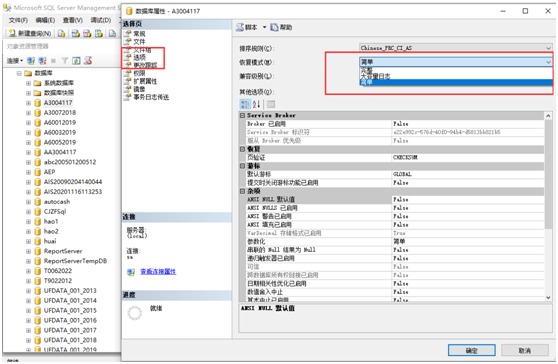
Task: Click 查看连接属性 link
Action: (x=158, y=272)
